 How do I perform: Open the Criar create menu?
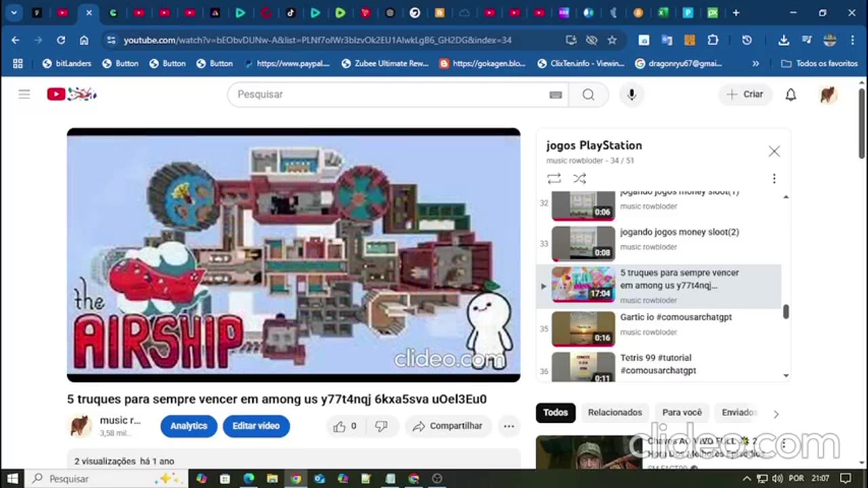tap(745, 94)
